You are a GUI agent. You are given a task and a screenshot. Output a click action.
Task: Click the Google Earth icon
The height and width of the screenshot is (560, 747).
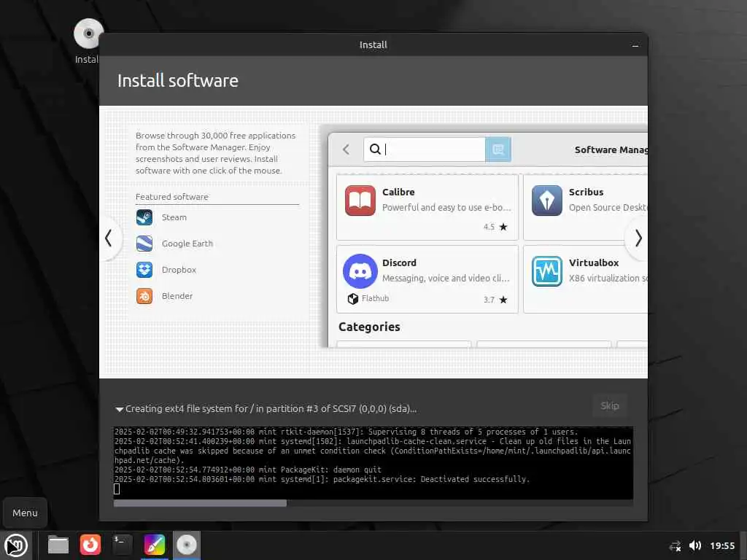(144, 244)
